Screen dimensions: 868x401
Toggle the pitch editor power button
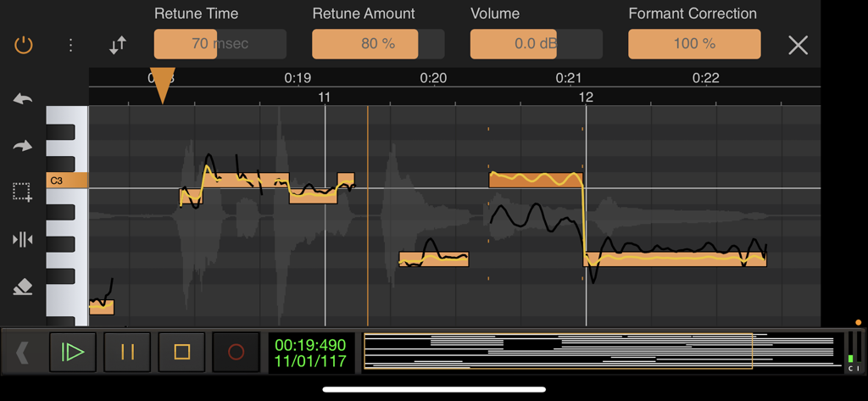pyautogui.click(x=23, y=45)
